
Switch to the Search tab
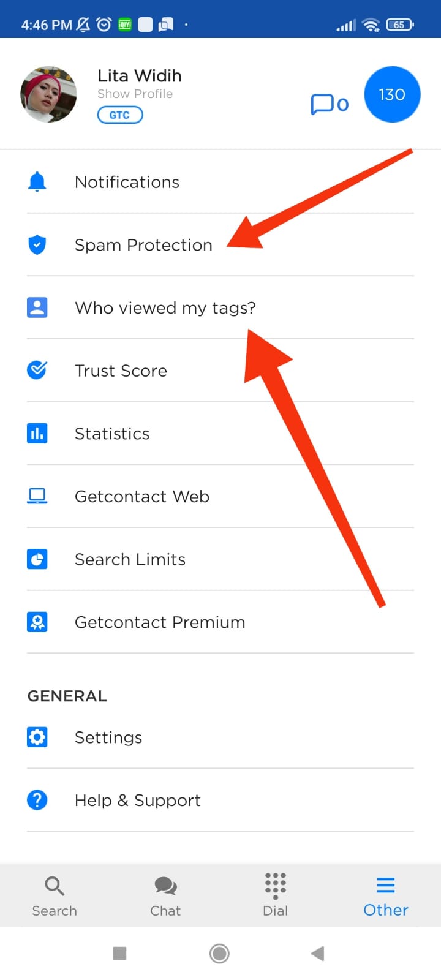pos(55,896)
